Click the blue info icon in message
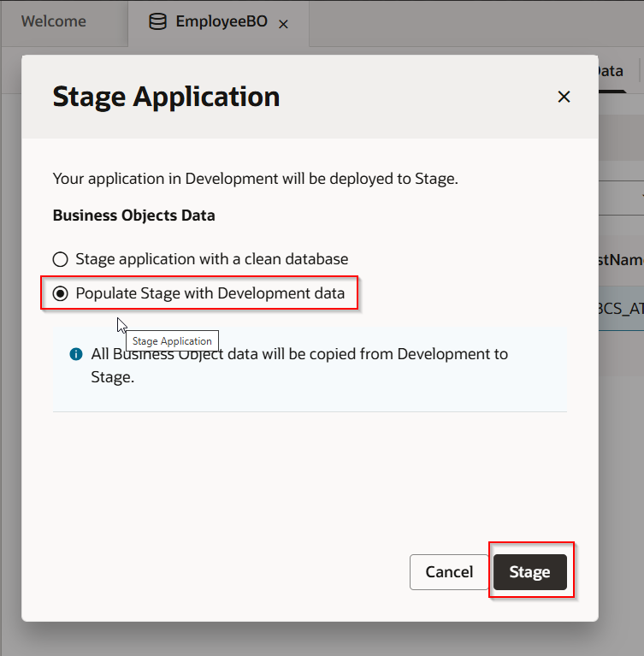This screenshot has height=656, width=644. click(x=76, y=354)
